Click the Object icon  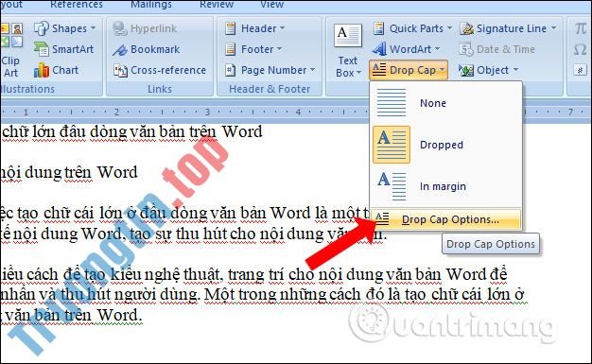pyautogui.click(x=466, y=70)
